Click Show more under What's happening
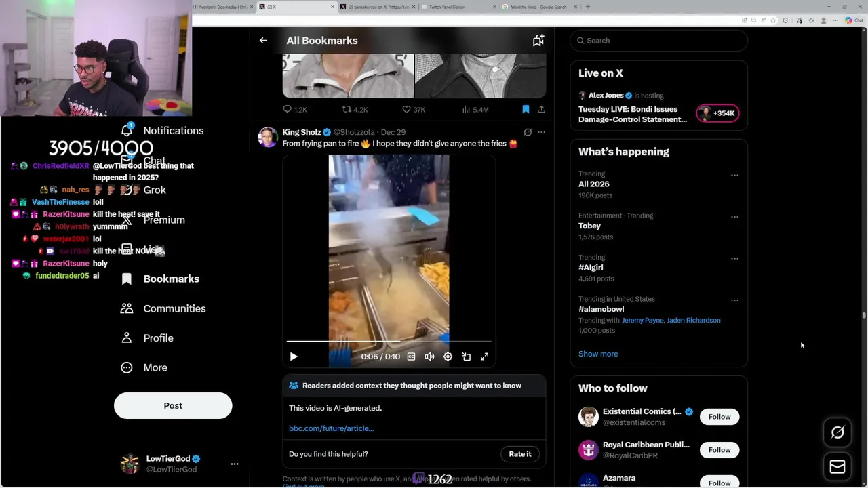The height and width of the screenshot is (488, 868). click(598, 354)
